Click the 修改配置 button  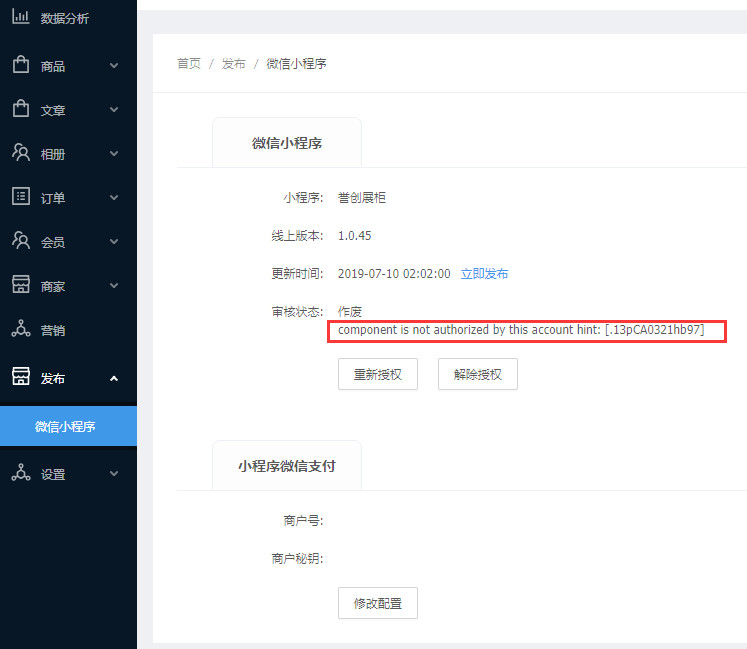[x=378, y=603]
